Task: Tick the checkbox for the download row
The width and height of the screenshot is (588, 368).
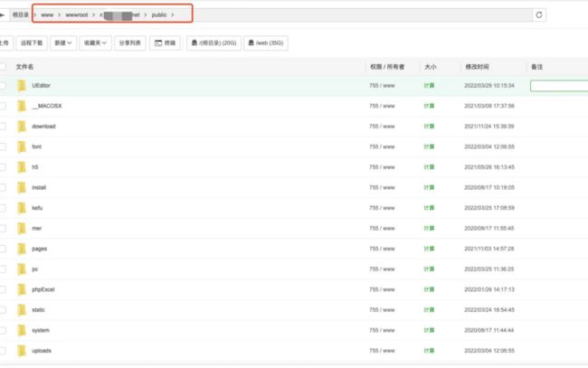Action: click(3, 127)
